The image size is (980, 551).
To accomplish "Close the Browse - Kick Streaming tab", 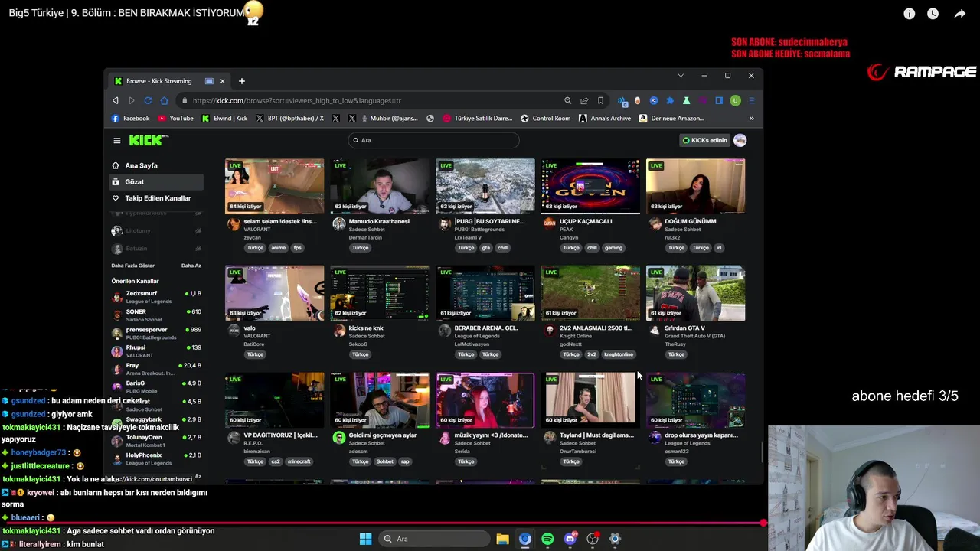I will coord(222,81).
